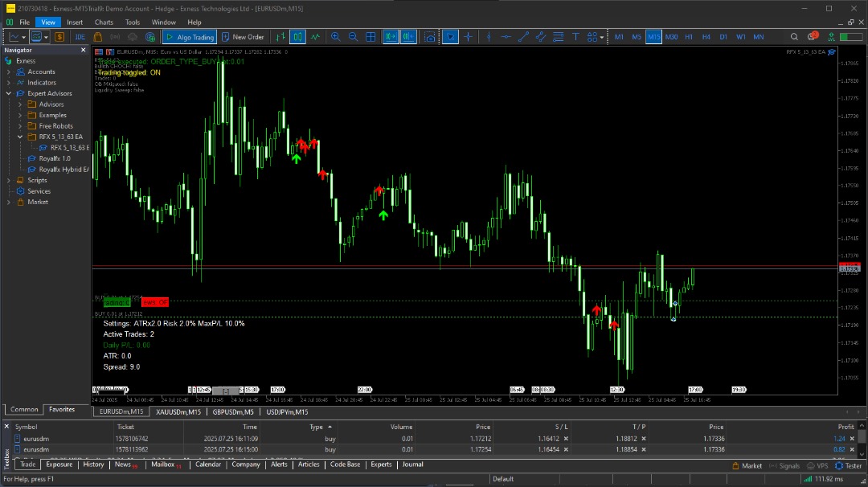Draw a vertical line on chart

[x=489, y=37]
